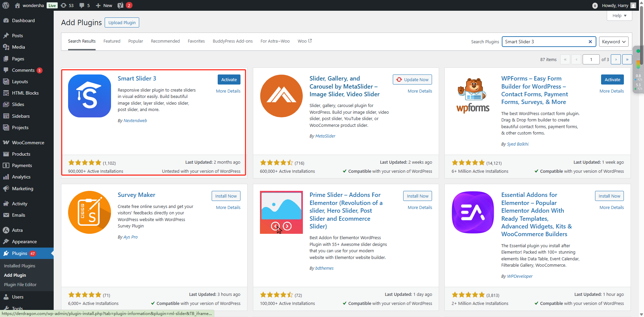Activate the Smart Slider 3 plugin
Image resolution: width=644 pixels, height=317 pixels.
pos(229,80)
